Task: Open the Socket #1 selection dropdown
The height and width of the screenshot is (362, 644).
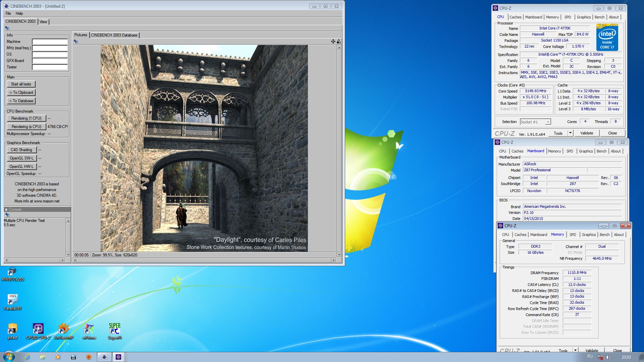Action: tap(548, 122)
